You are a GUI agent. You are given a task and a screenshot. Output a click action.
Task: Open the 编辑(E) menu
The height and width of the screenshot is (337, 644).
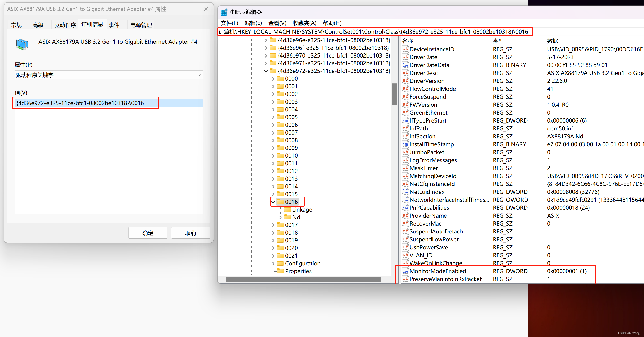pos(253,23)
